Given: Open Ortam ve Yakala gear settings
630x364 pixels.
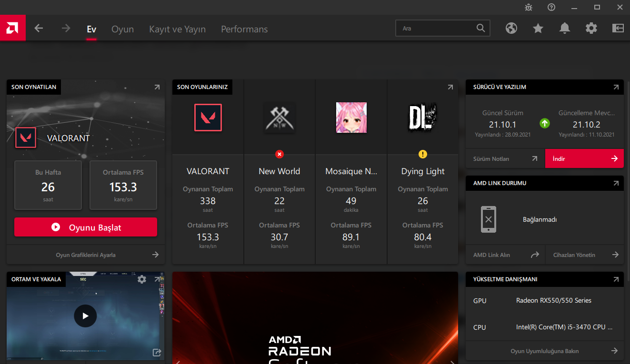Looking at the screenshot, I should click(x=142, y=279).
